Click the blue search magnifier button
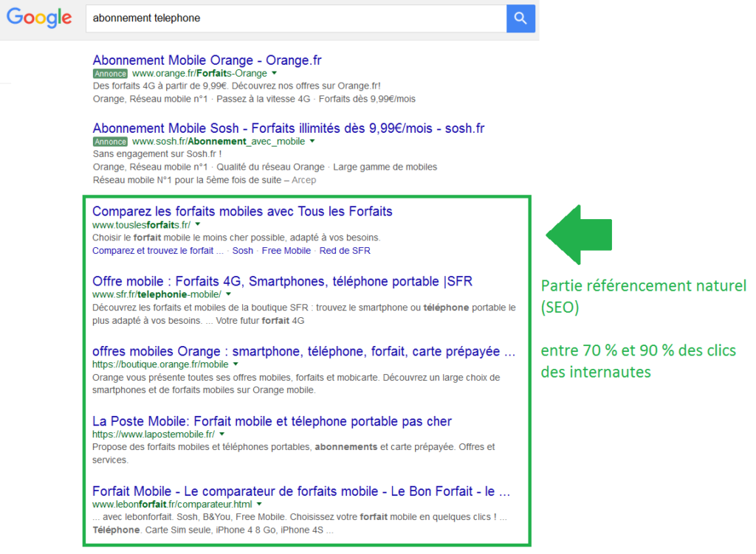The height and width of the screenshot is (554, 756). [520, 18]
